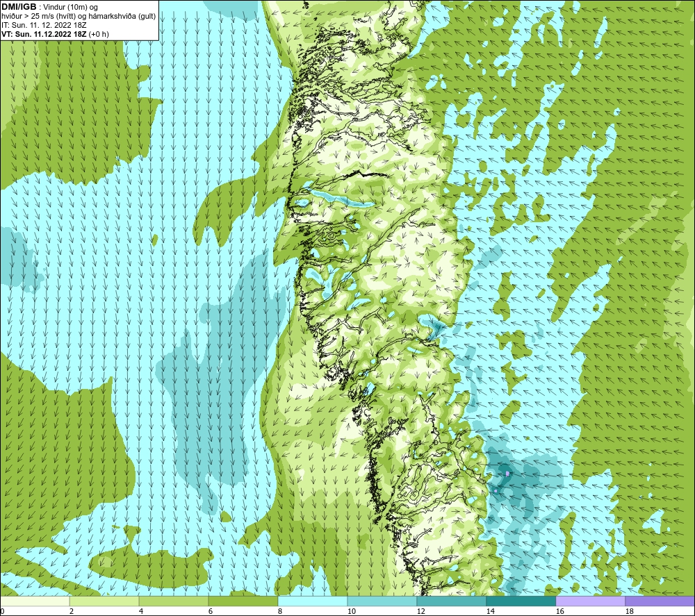Viewport: 695px width, 616px height.
Task: Click the 2–4 m/s light green legend swatch
Action: [x=104, y=601]
